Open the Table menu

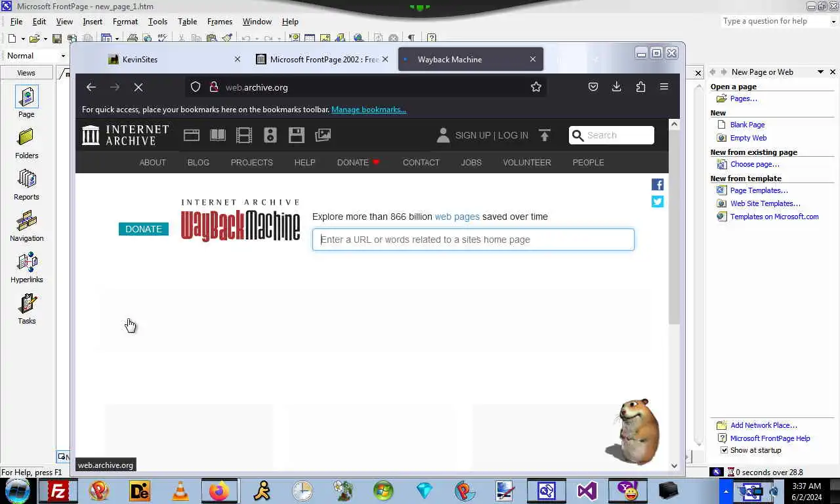point(187,22)
